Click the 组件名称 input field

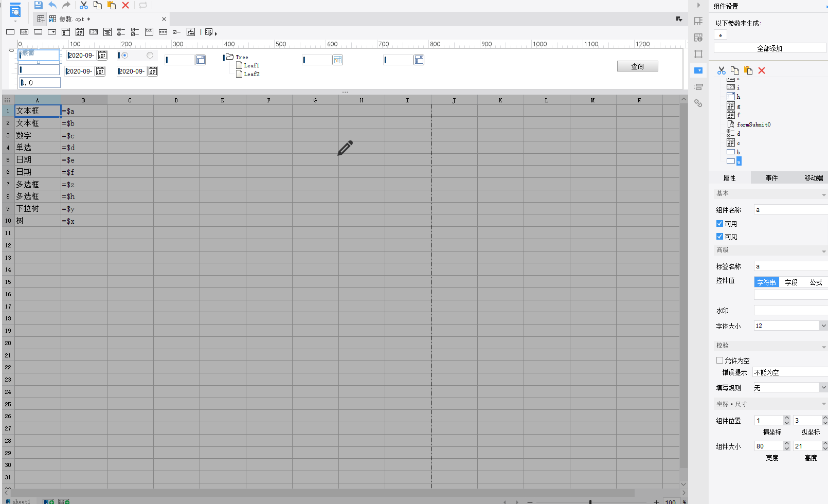click(790, 209)
